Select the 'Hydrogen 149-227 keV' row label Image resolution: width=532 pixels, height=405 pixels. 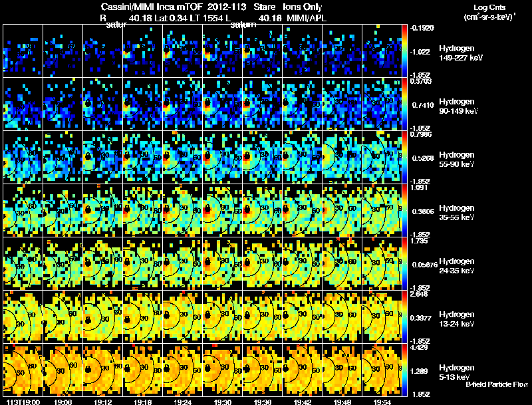(x=460, y=53)
